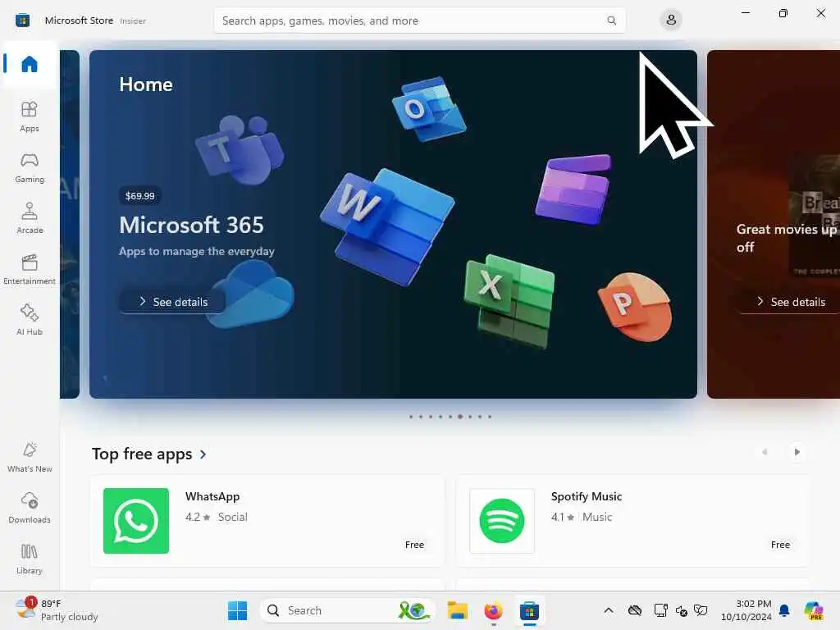Open the AI Hub section
The image size is (840, 630).
pyautogui.click(x=30, y=320)
